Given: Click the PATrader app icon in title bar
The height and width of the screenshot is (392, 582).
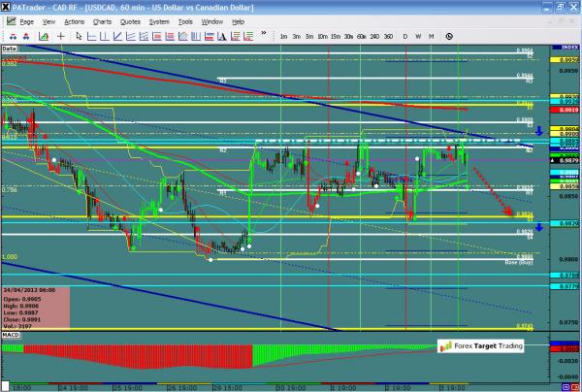Looking at the screenshot, I should tap(7, 7).
